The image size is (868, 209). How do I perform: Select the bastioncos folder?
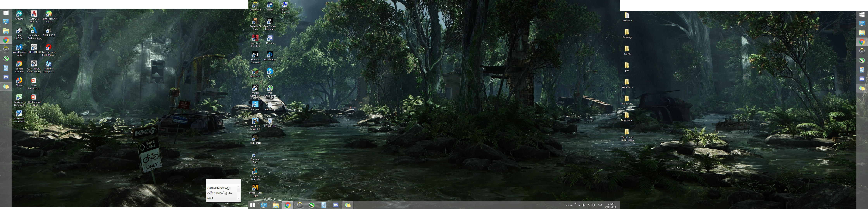click(627, 17)
